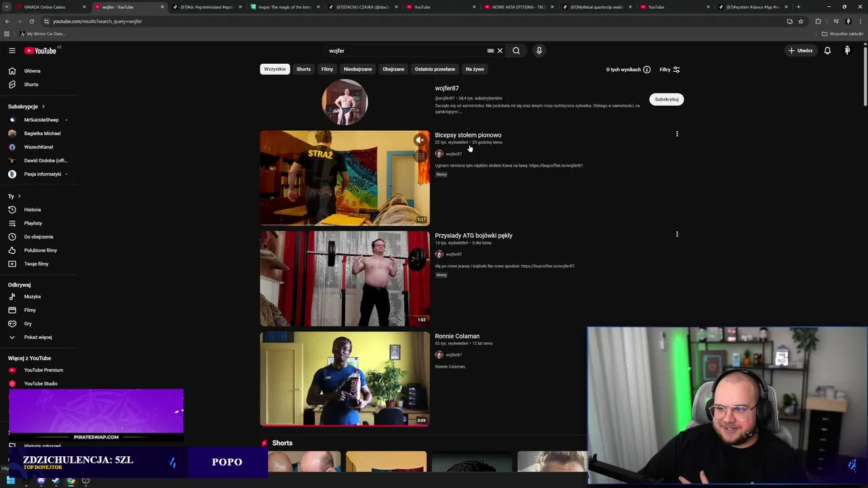Open Discord from the taskbar
Image resolution: width=868 pixels, height=488 pixels.
(x=41, y=481)
